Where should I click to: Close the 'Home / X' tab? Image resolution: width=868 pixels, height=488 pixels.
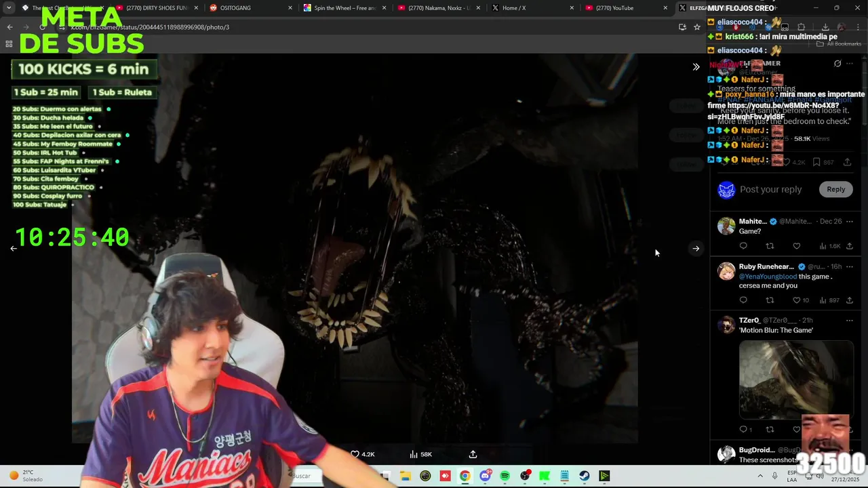572,8
